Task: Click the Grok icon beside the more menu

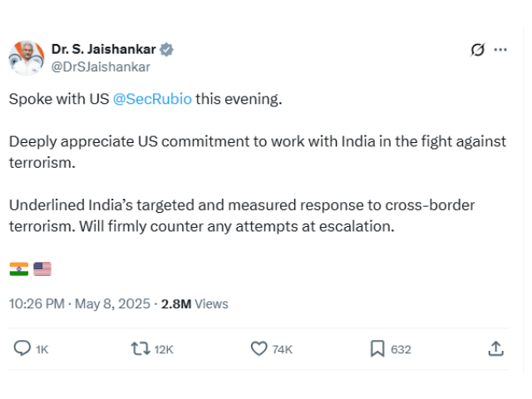Action: [477, 50]
